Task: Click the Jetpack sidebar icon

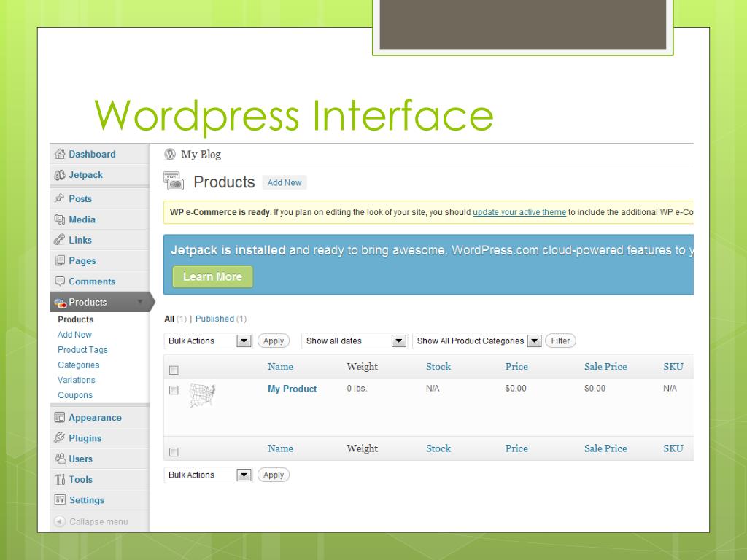Action: point(60,175)
